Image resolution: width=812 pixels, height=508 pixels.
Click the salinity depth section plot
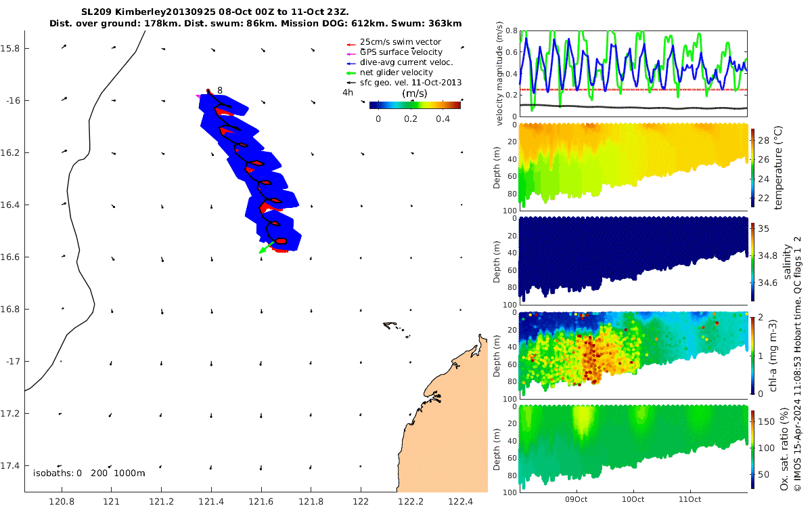tap(633, 260)
